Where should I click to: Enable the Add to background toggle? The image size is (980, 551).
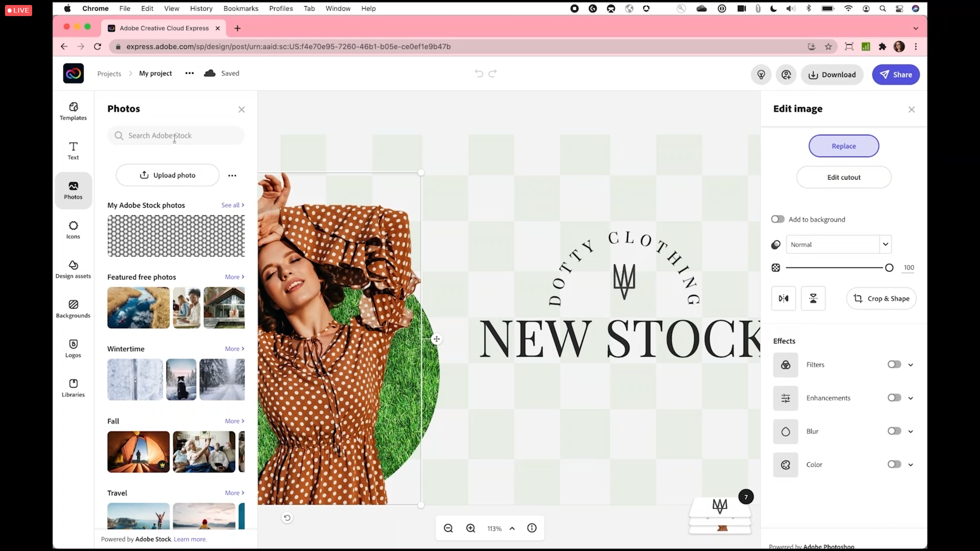tap(777, 219)
